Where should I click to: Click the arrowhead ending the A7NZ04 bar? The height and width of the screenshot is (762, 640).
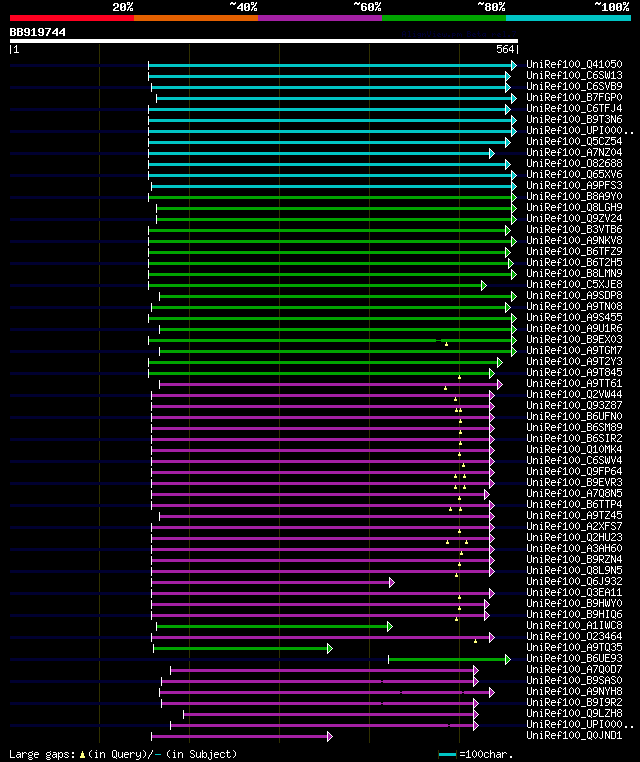pyautogui.click(x=492, y=154)
